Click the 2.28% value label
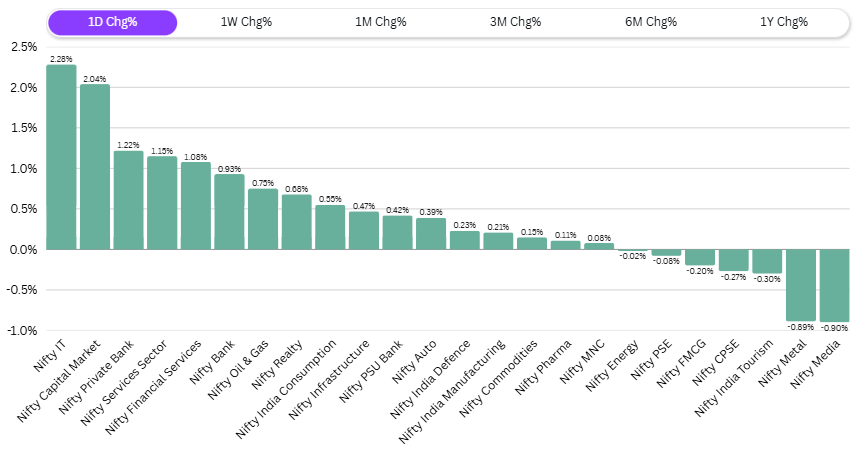 (61, 59)
